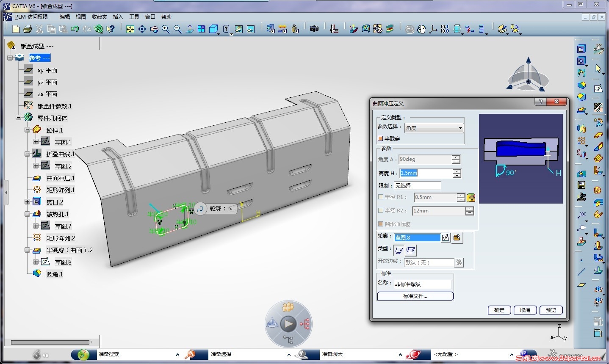Select 钣金件参数.1 in the tree
This screenshot has height=364, width=609.
(55, 106)
